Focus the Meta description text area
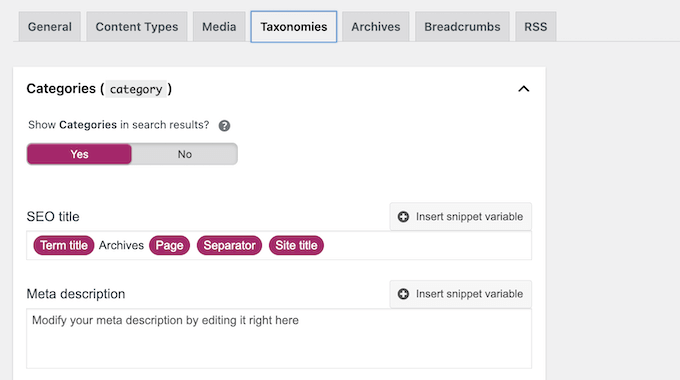The height and width of the screenshot is (380, 680). [x=279, y=339]
